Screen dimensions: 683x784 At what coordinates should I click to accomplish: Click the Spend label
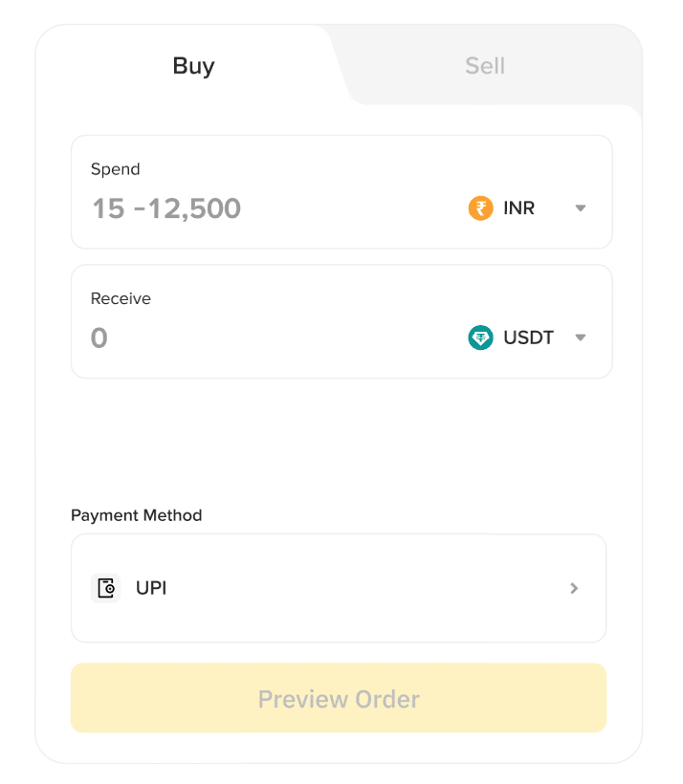[x=115, y=169]
